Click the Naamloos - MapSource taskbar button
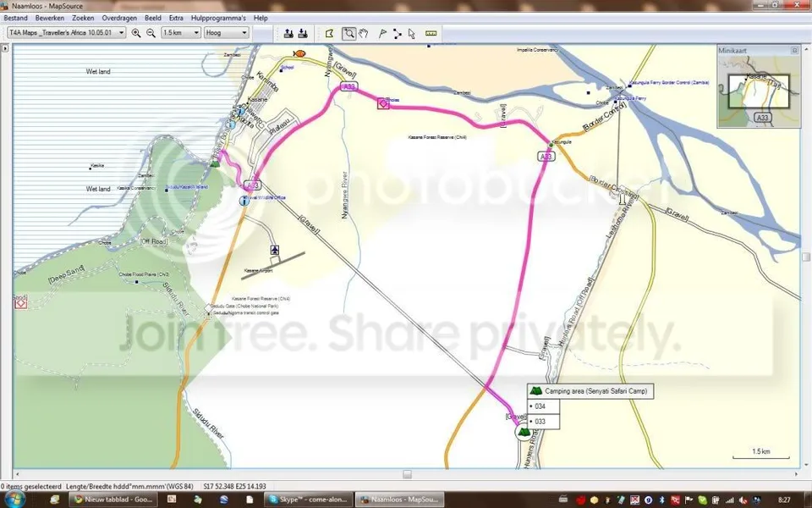The width and height of the screenshot is (812, 508). pyautogui.click(x=400, y=500)
